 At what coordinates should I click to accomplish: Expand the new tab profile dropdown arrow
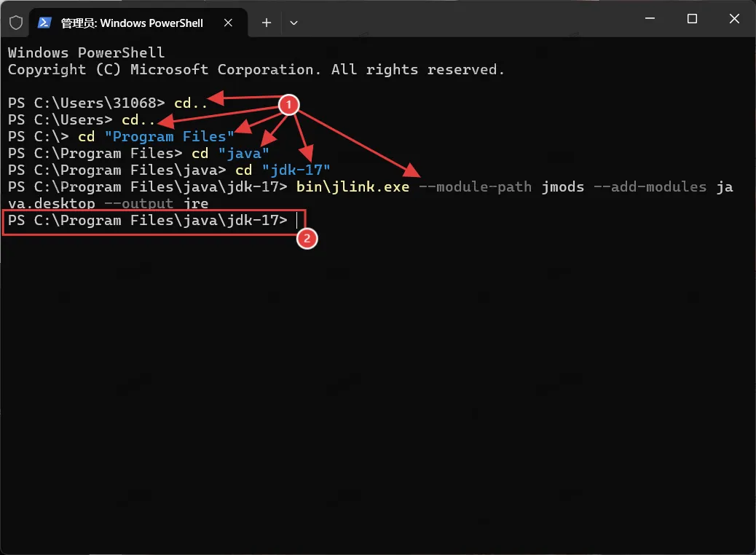coord(294,23)
